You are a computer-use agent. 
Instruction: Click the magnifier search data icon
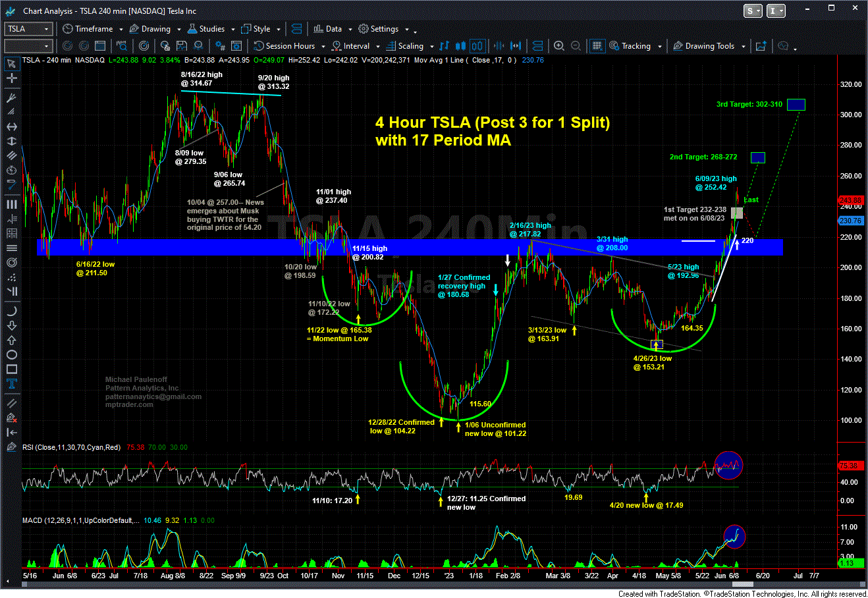pos(122,46)
